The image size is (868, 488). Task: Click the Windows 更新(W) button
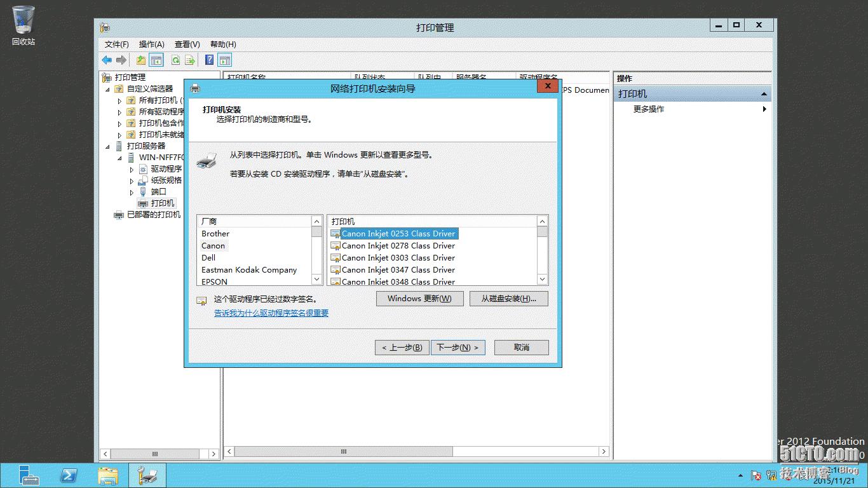point(419,298)
